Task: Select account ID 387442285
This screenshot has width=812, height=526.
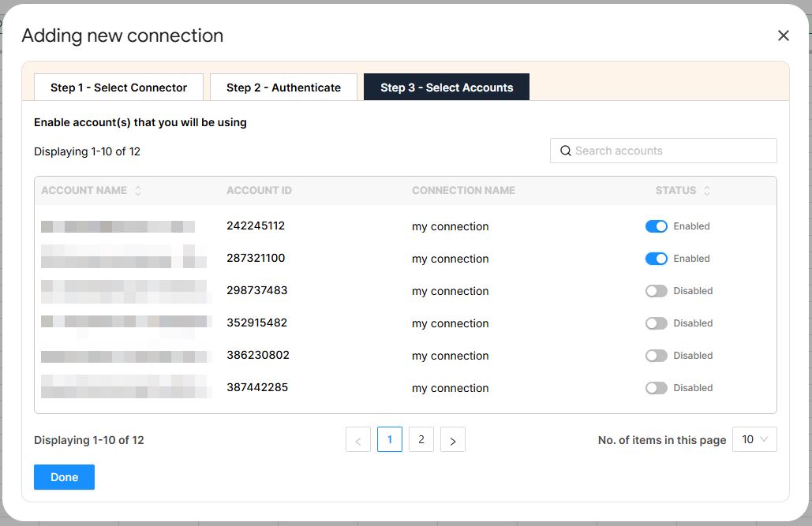Action: (x=257, y=387)
